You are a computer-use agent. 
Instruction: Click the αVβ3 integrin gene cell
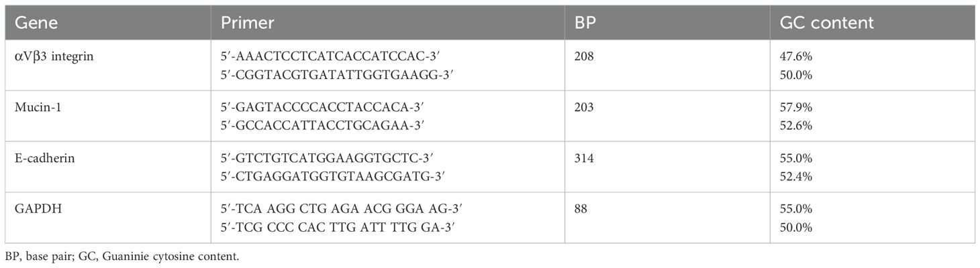(52, 57)
